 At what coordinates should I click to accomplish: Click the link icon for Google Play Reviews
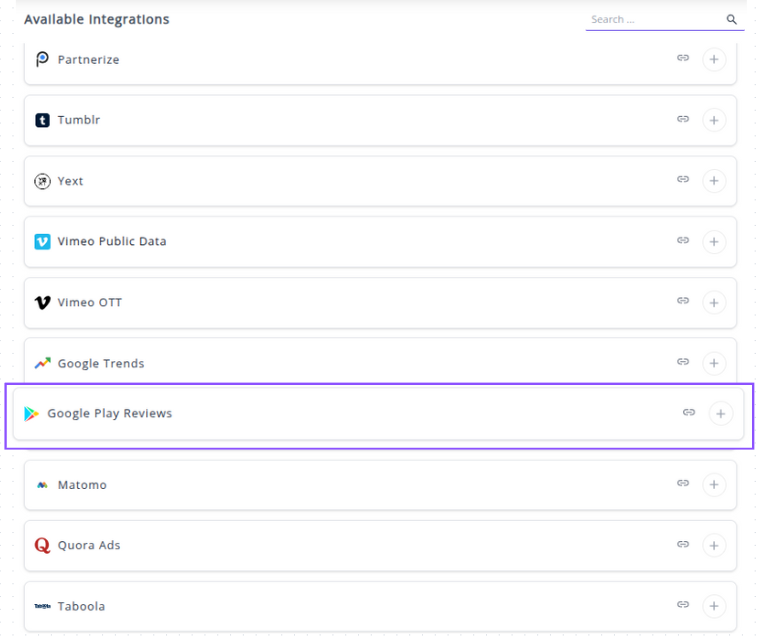click(689, 412)
